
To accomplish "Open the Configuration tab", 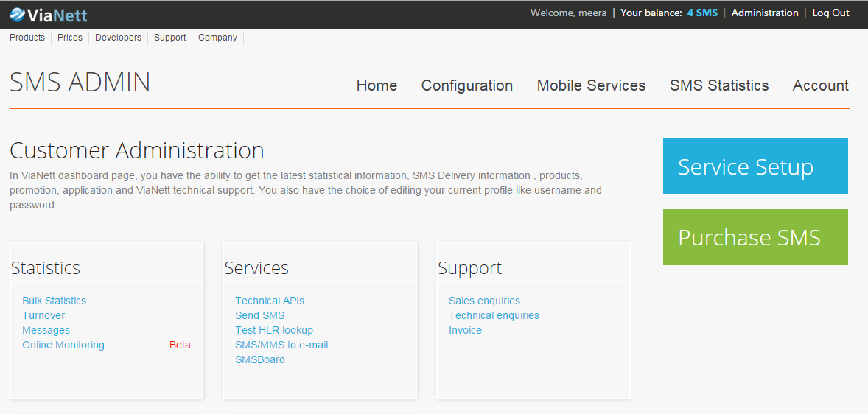I will click(467, 85).
